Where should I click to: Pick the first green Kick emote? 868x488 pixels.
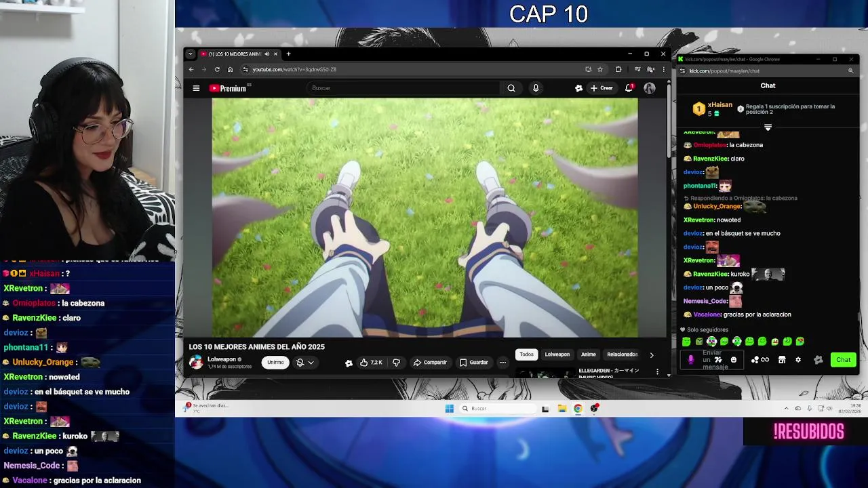point(686,342)
